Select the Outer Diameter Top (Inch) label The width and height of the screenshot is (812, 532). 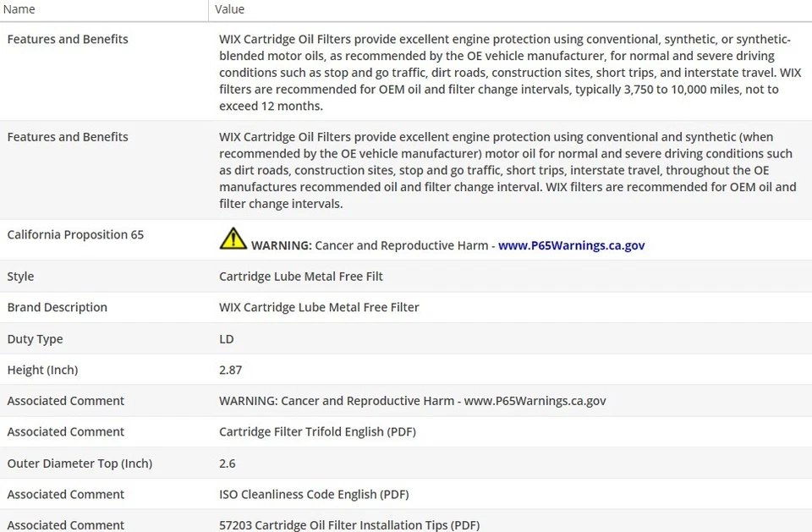(x=80, y=463)
